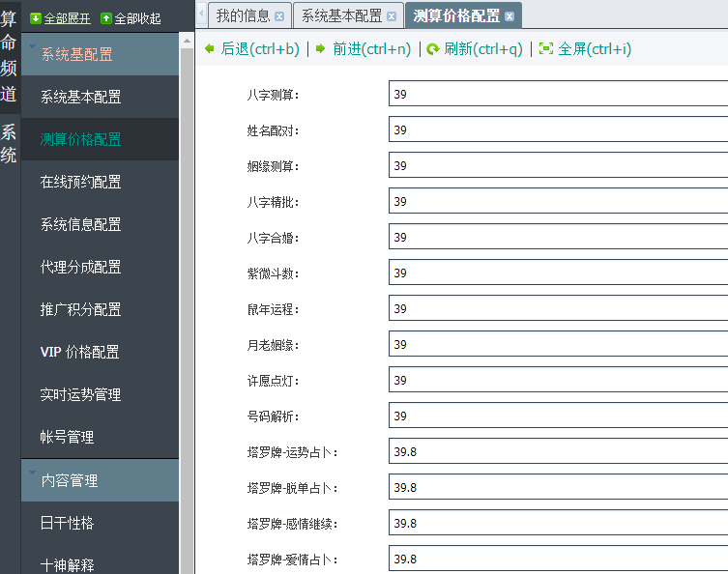728x574 pixels.
Task: Go forward with 前进(ctrl+n)
Action: point(372,48)
